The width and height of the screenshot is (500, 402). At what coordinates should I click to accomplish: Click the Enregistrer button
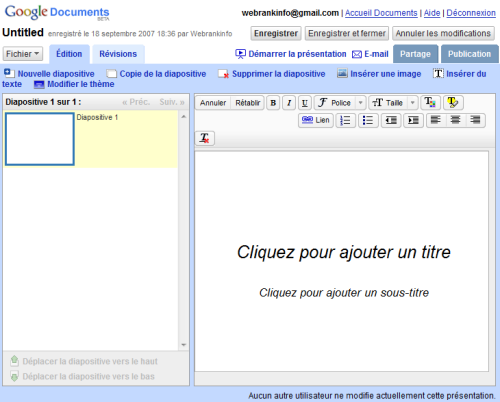click(276, 33)
